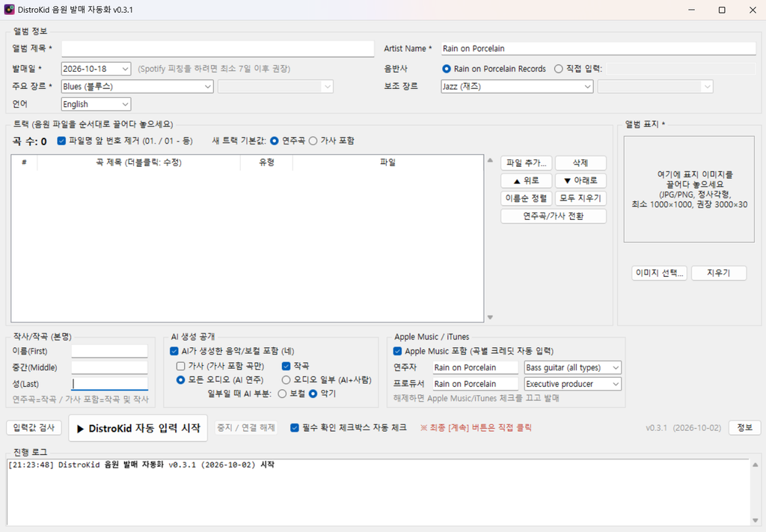Click the 유형 column header
Viewport: 766px width, 532px height.
click(x=267, y=162)
